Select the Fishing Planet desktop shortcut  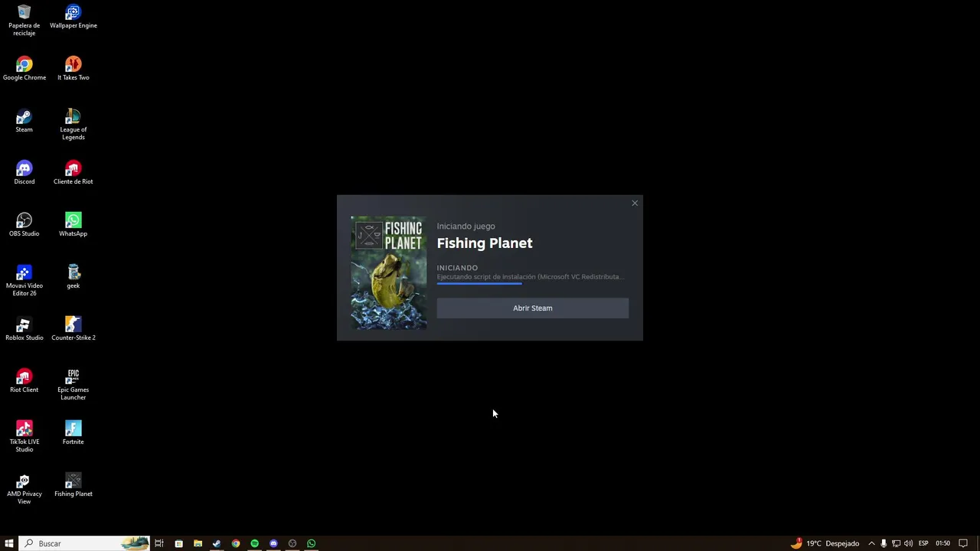[73, 484]
